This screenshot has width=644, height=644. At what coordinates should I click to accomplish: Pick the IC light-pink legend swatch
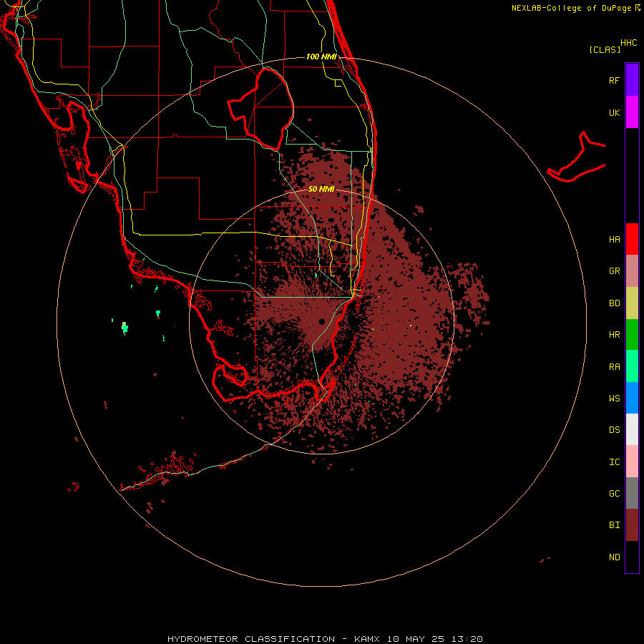[x=632, y=462]
